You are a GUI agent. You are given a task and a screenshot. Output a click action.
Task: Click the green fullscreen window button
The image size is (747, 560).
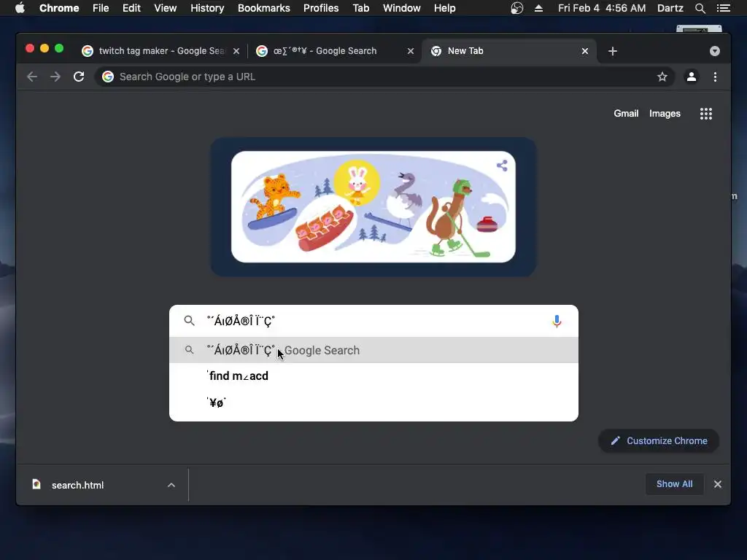pos(59,48)
